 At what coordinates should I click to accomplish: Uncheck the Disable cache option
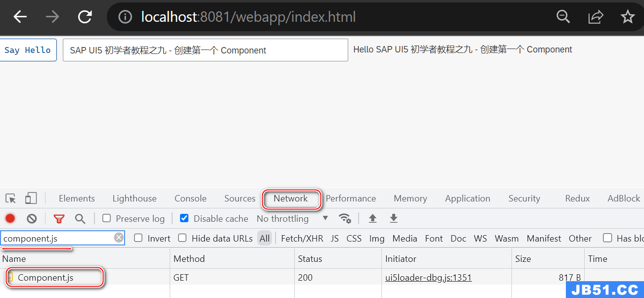coord(184,218)
